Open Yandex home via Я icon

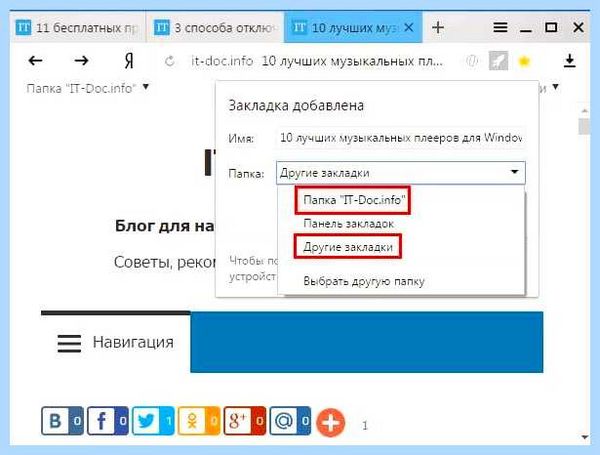[129, 61]
